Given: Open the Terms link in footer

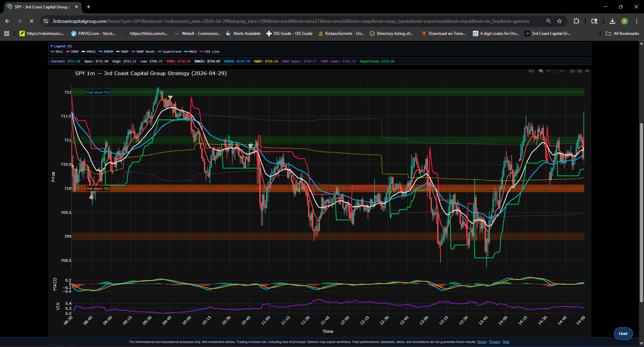Looking at the screenshot, I should [x=482, y=342].
